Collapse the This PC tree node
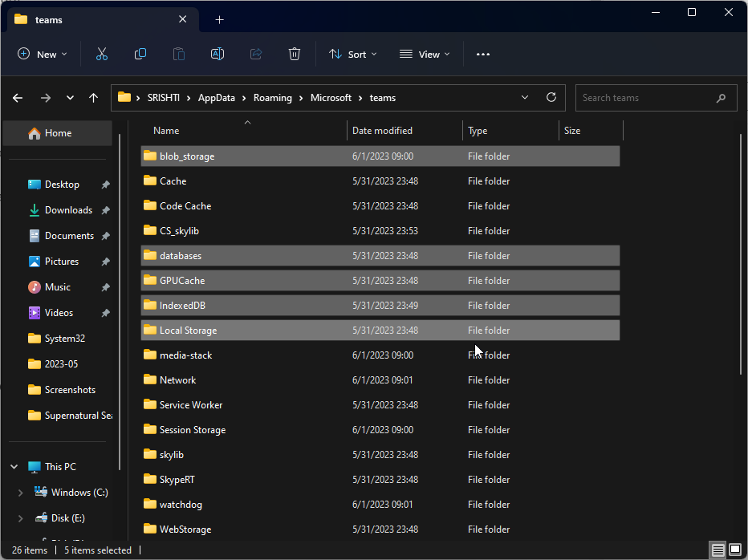Viewport: 748px width, 560px height. coord(14,466)
